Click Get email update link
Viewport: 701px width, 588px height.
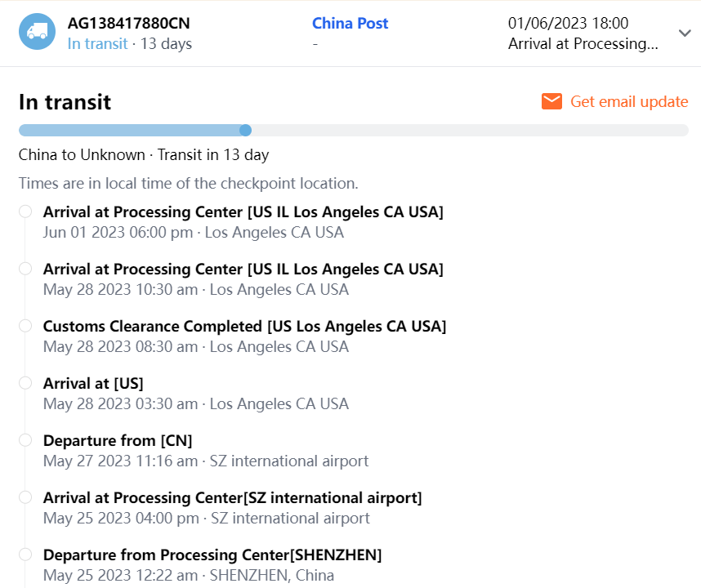click(629, 101)
